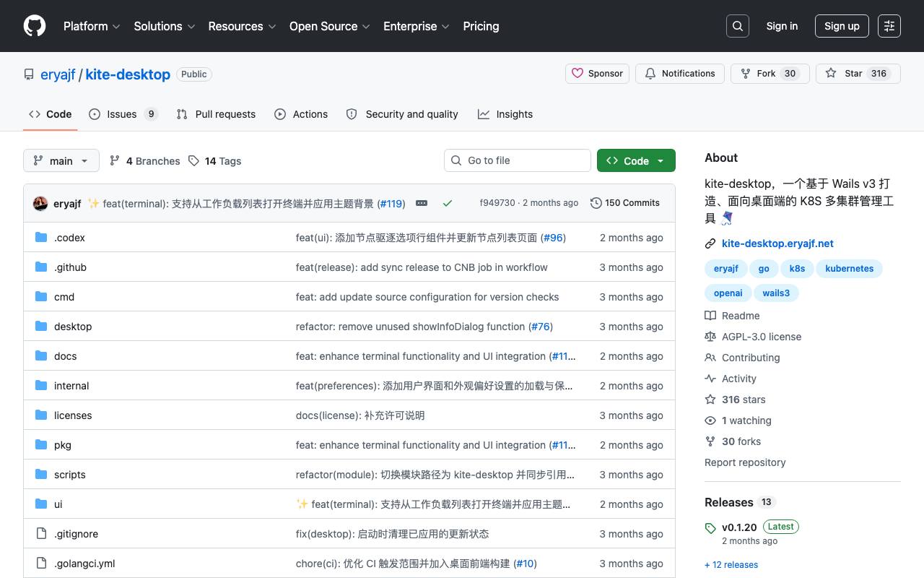The height and width of the screenshot is (578, 924).
Task: Click eryajf's avatar in the commit bar
Action: coord(40,203)
